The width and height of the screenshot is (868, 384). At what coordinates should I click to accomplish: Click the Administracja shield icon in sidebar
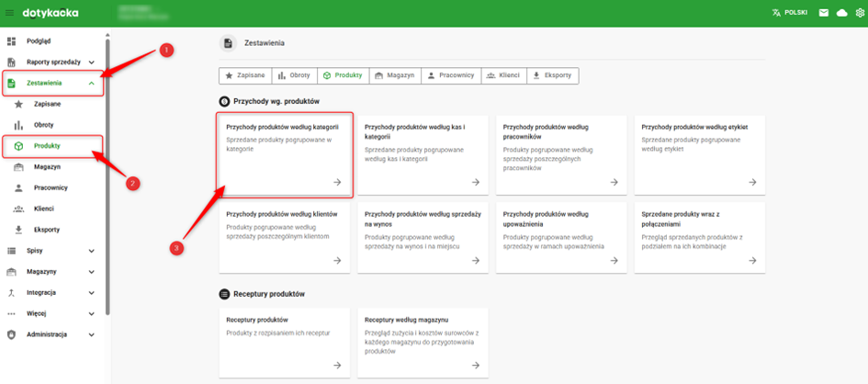[x=11, y=334]
